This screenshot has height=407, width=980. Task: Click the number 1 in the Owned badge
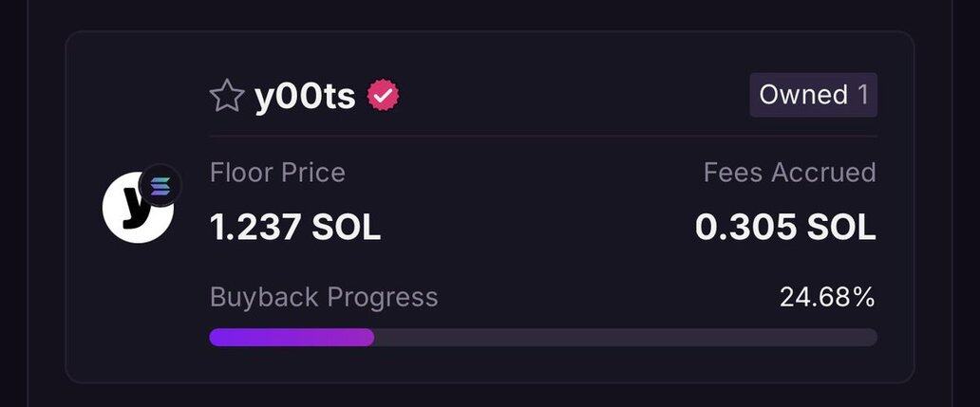(x=862, y=95)
